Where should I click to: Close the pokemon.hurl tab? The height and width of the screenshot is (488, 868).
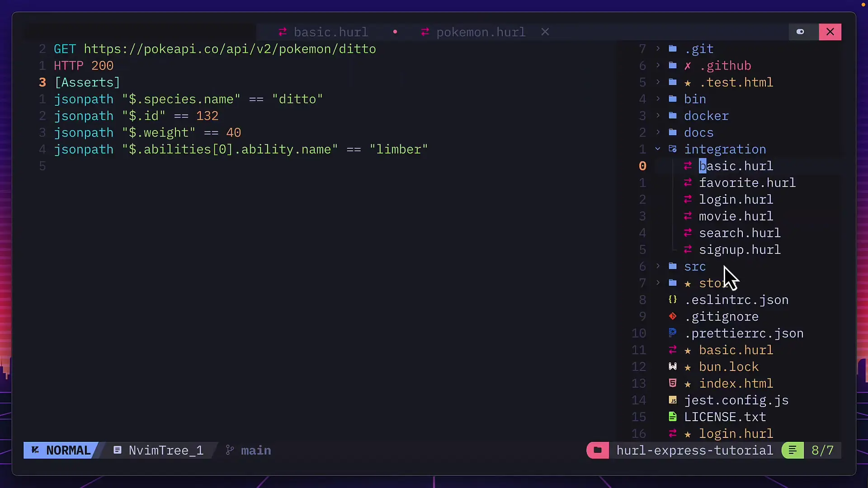point(545,32)
